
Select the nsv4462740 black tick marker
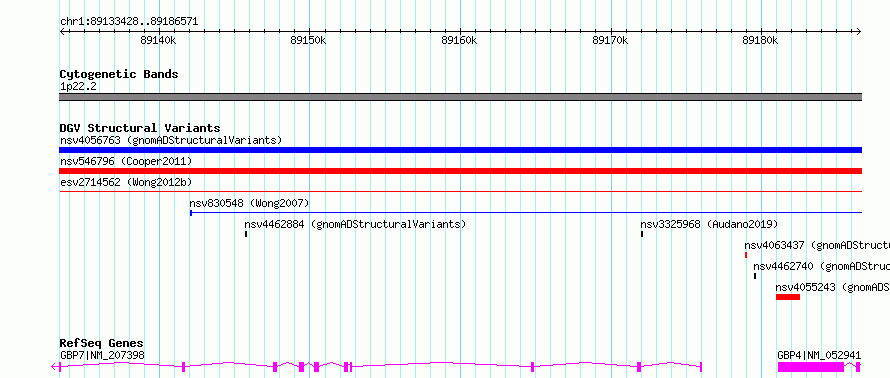(755, 276)
